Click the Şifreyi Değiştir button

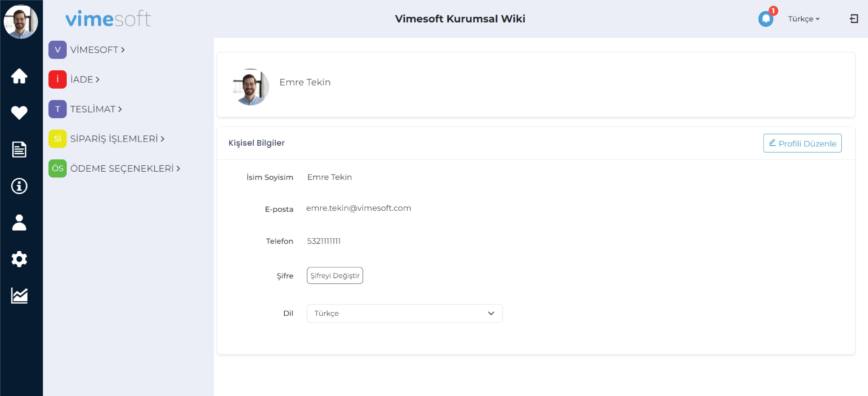coord(335,275)
